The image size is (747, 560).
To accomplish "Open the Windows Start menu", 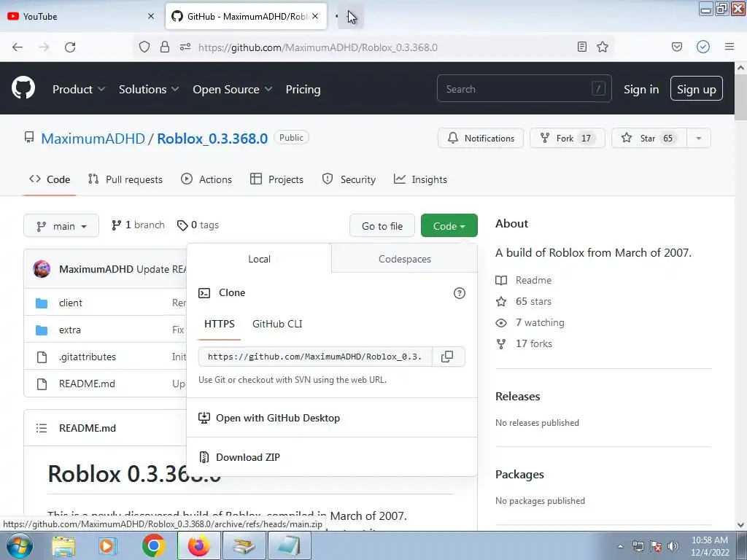I will 19,545.
